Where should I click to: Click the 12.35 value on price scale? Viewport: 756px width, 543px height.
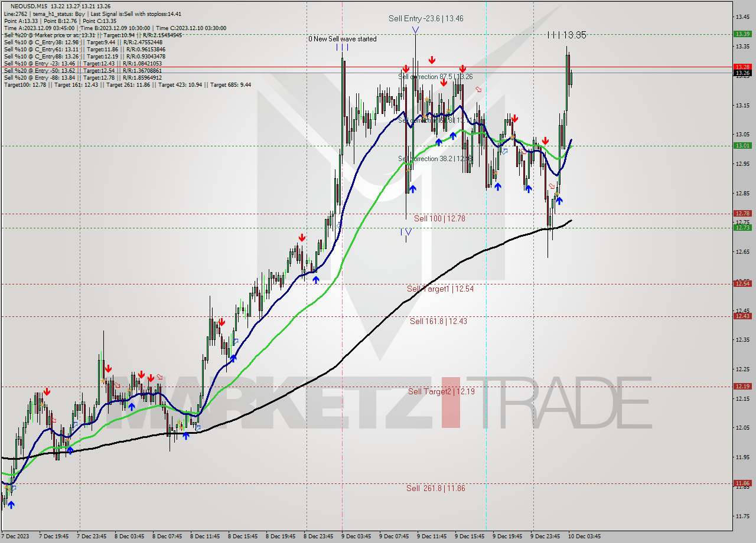(x=742, y=340)
